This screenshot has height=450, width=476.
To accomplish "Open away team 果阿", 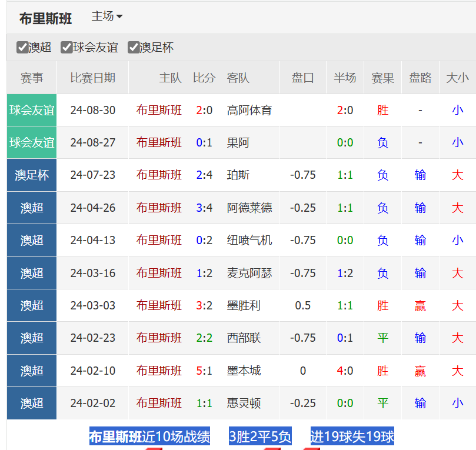I will tap(238, 142).
